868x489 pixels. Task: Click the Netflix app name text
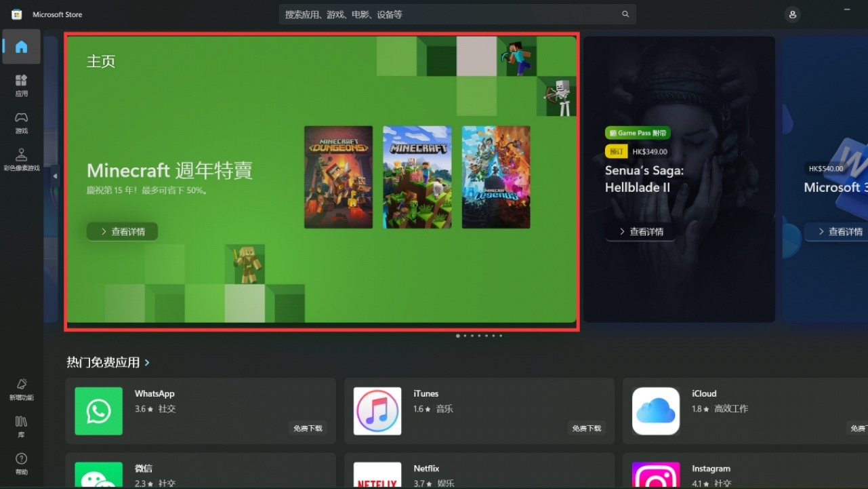pos(427,469)
